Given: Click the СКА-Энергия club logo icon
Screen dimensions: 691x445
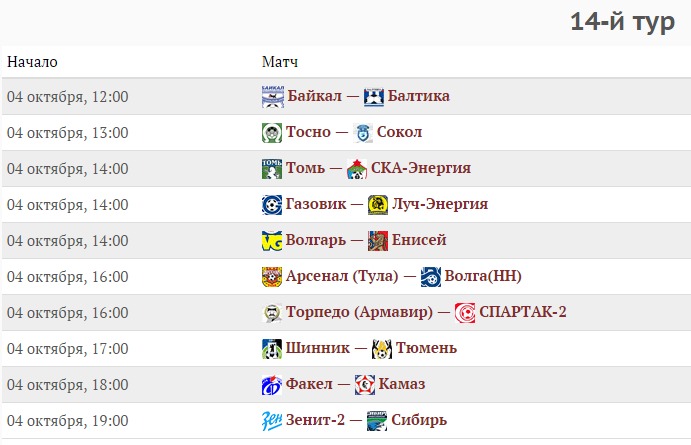Looking at the screenshot, I should (357, 169).
